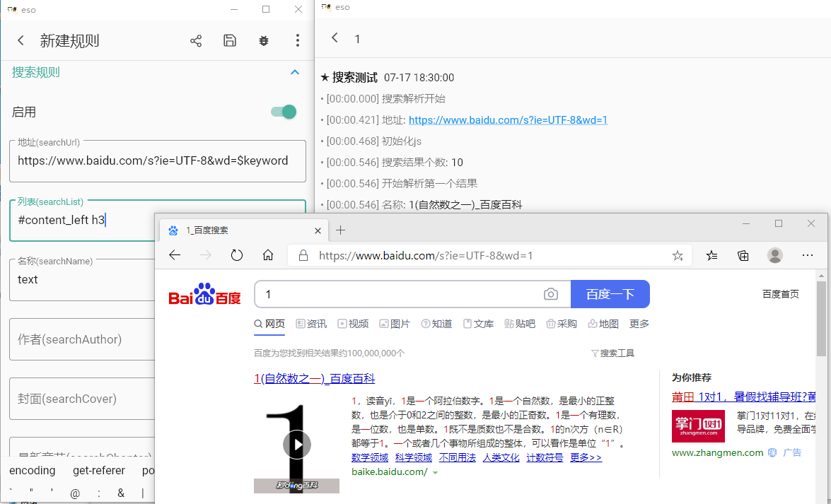
Task: Share the new rule
Action: point(196,40)
